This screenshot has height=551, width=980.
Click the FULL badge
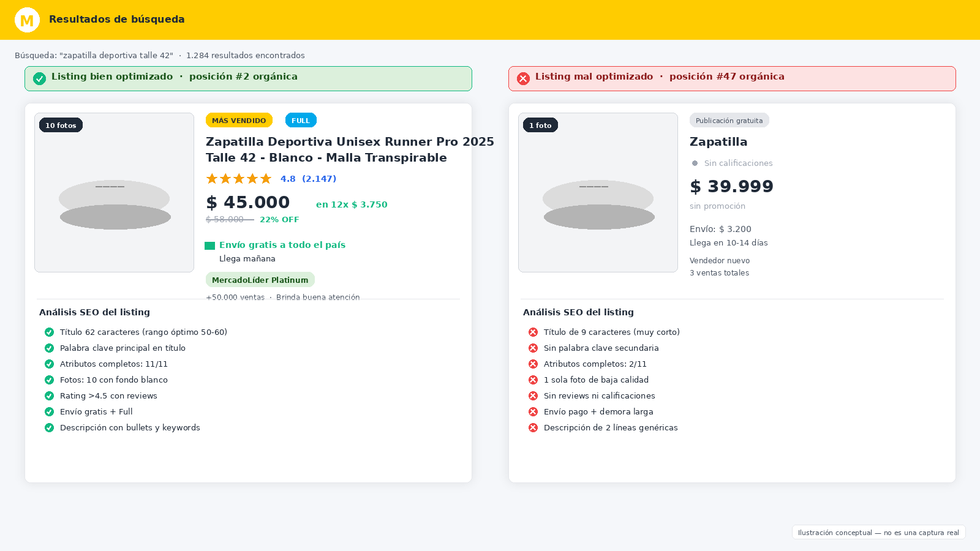301,120
